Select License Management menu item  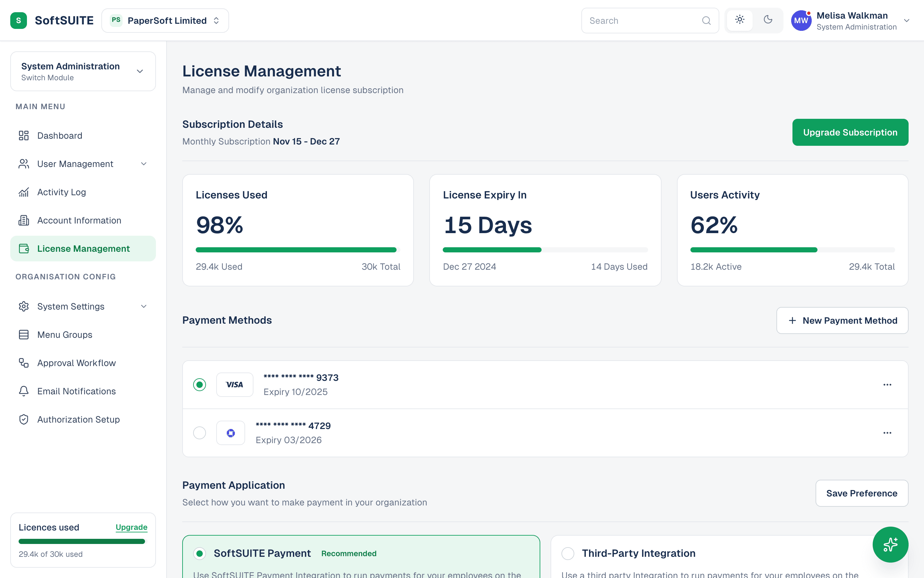(x=83, y=249)
